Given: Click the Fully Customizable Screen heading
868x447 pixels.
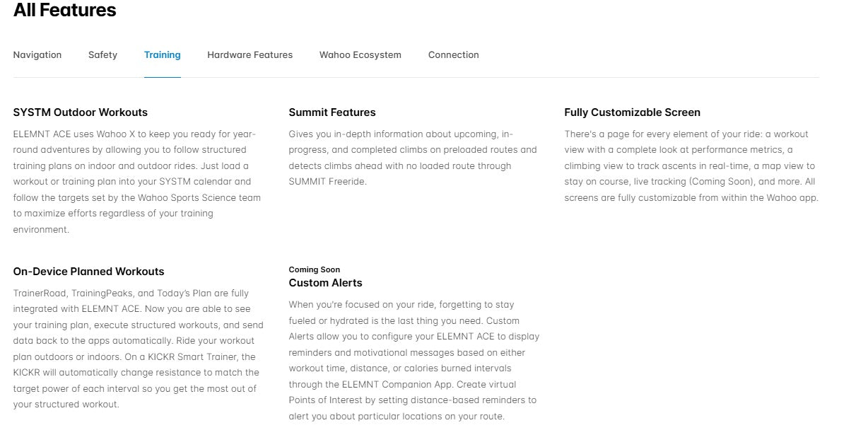Looking at the screenshot, I should [632, 112].
